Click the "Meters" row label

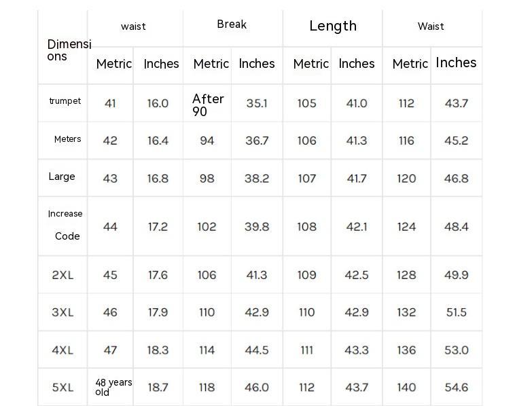(x=67, y=139)
